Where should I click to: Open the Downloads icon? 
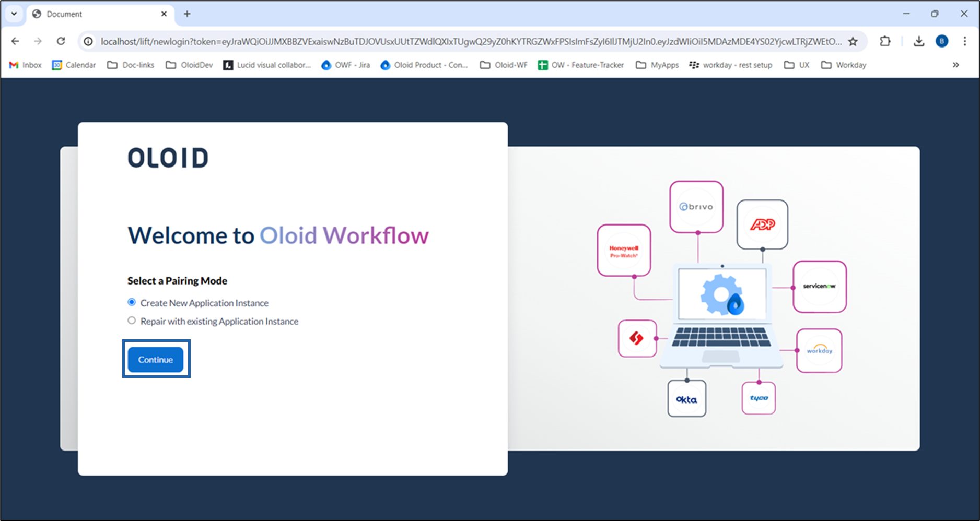point(919,41)
